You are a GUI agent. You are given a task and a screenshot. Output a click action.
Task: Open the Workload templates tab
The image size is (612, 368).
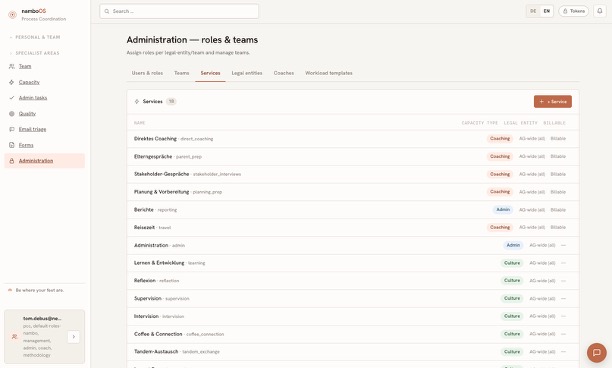(x=329, y=73)
